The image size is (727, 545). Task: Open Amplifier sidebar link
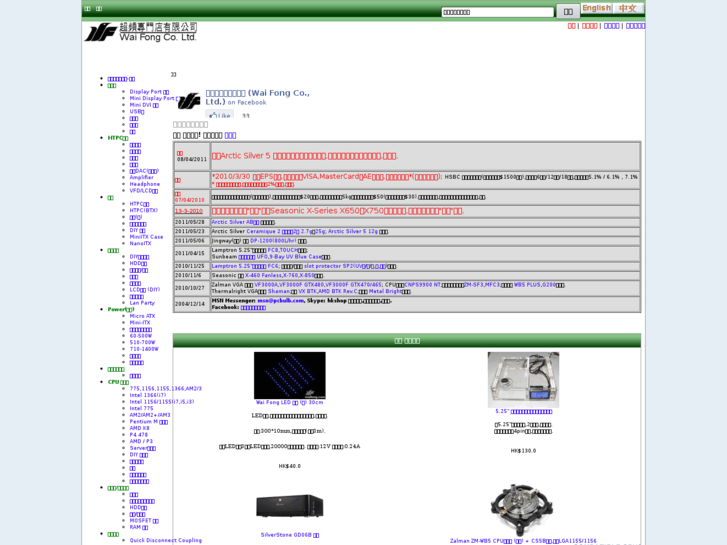point(141,177)
